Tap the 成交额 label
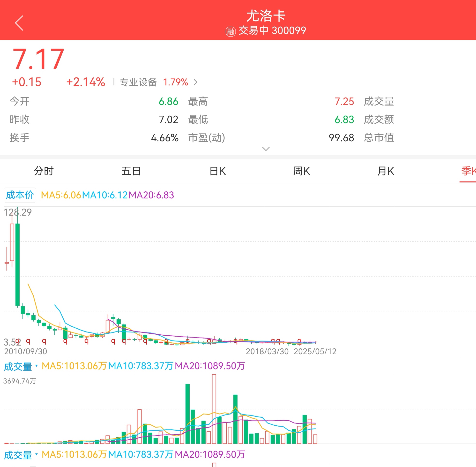 [x=379, y=120]
